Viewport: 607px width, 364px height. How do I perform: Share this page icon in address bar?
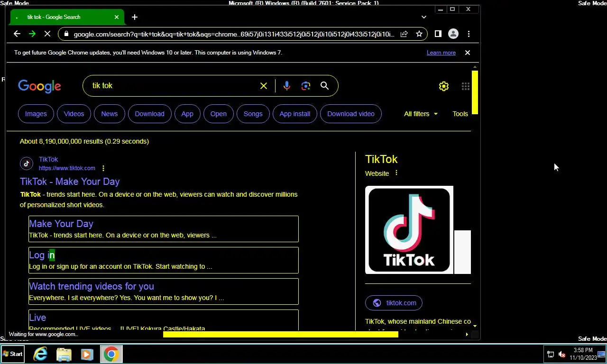[x=404, y=34]
